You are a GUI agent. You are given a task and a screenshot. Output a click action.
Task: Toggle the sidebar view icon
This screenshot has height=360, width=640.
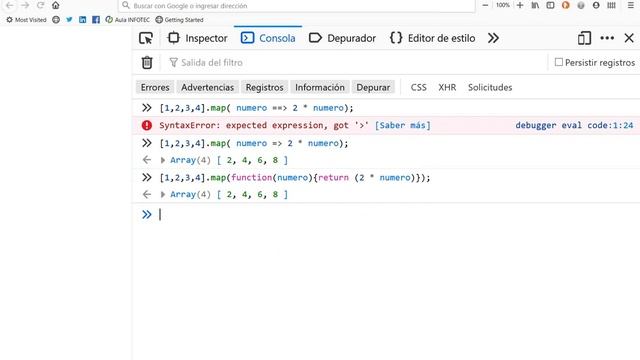(550, 5)
